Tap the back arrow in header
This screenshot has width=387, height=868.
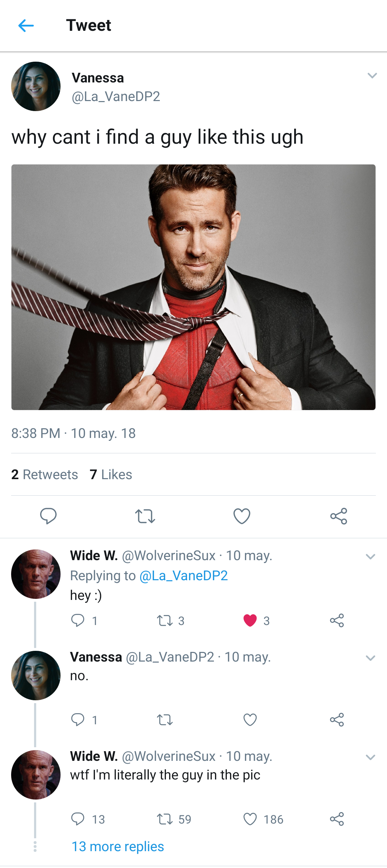click(26, 25)
